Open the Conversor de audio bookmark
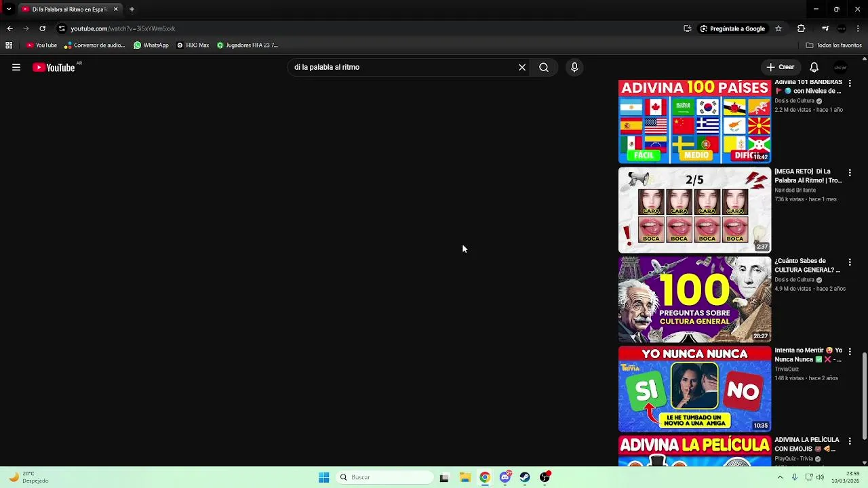The image size is (868, 488). tap(95, 45)
